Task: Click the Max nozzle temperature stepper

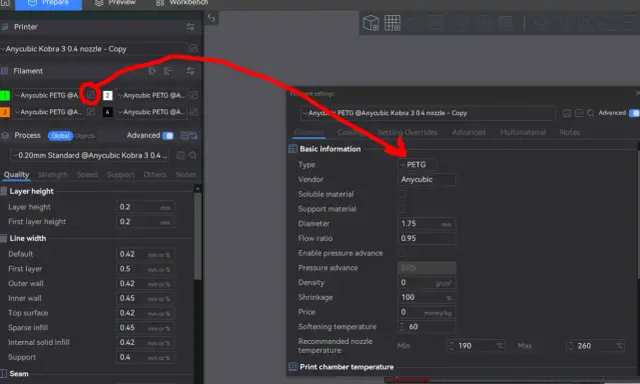Action: (x=571, y=346)
